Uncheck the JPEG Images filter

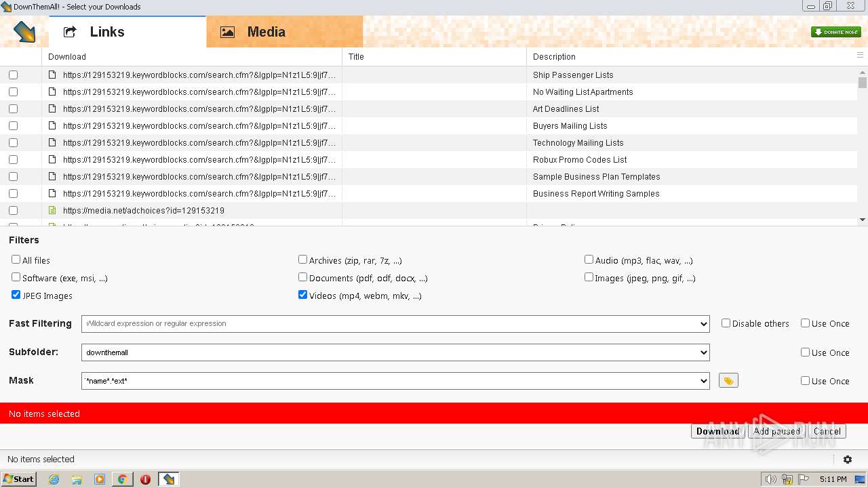click(x=16, y=295)
